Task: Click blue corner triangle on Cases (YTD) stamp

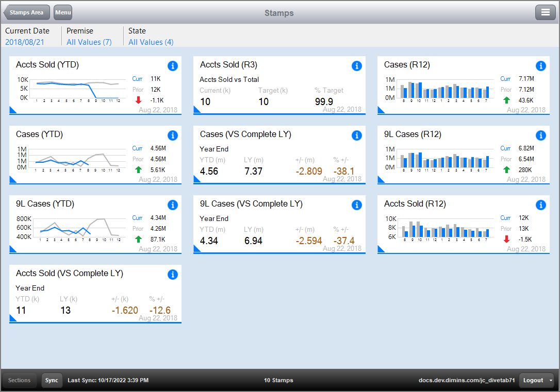Action: pos(13,179)
